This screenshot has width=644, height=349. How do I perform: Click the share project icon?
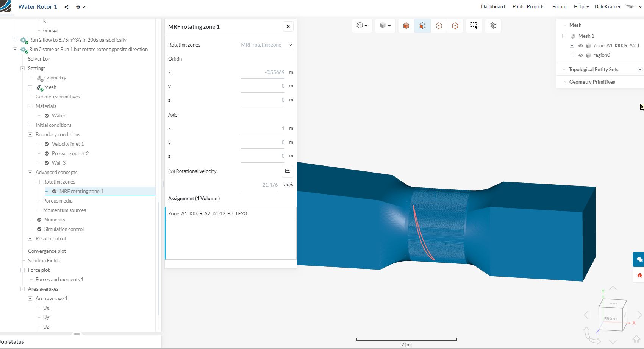pos(66,7)
